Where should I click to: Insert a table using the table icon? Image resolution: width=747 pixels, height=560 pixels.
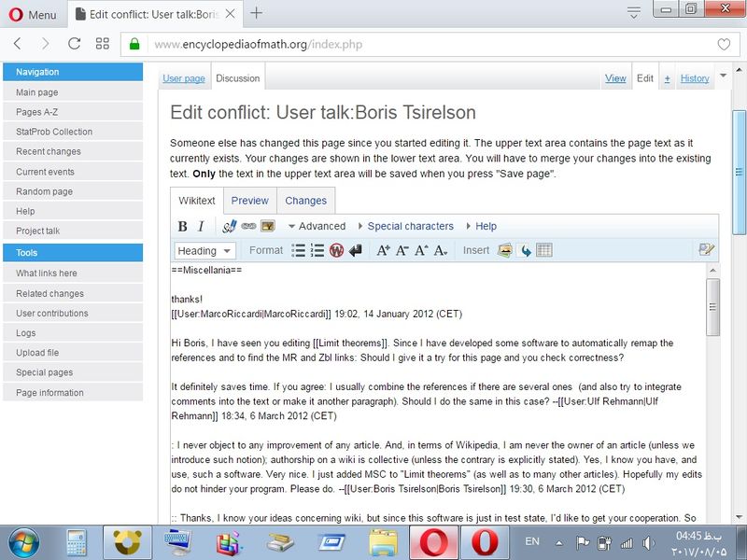[x=544, y=250]
